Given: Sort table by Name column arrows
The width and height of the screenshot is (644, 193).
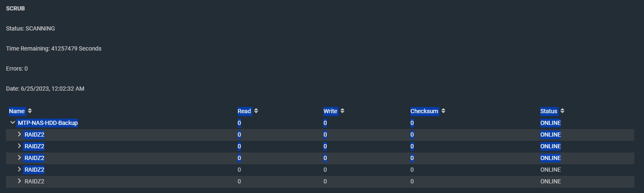Looking at the screenshot, I should point(30,111).
